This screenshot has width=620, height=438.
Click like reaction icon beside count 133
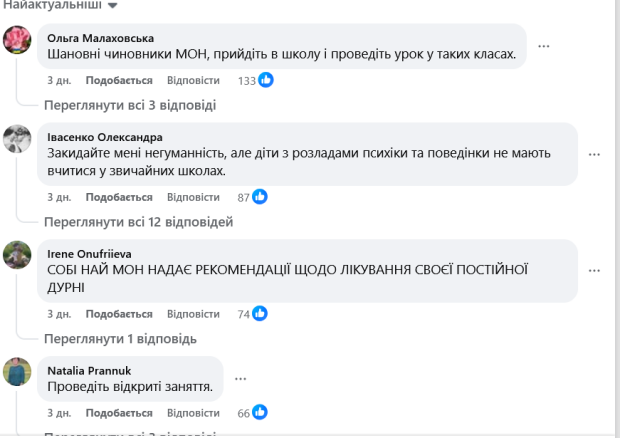[266, 80]
